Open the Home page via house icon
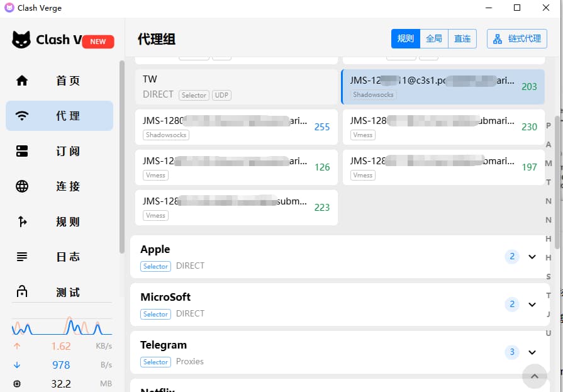This screenshot has height=392, width=563. pyautogui.click(x=22, y=81)
